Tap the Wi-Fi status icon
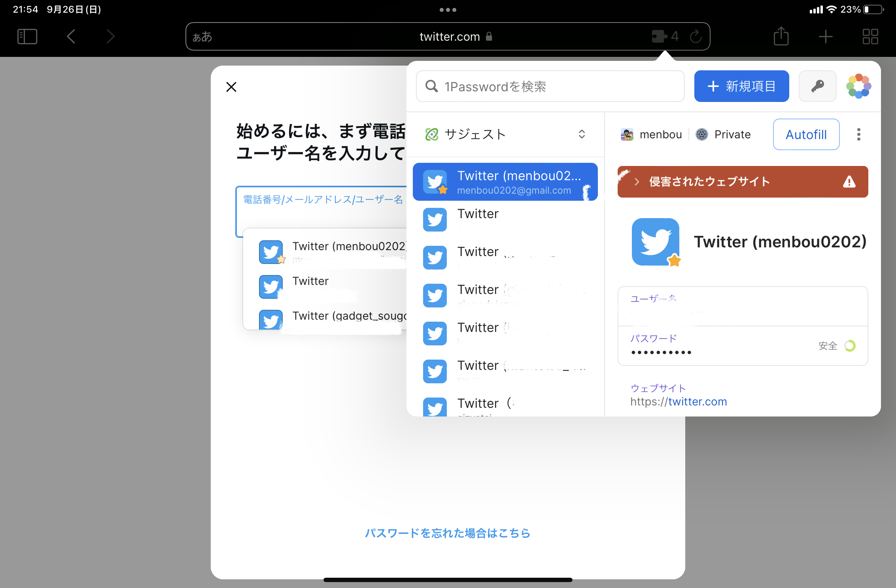 point(831,9)
